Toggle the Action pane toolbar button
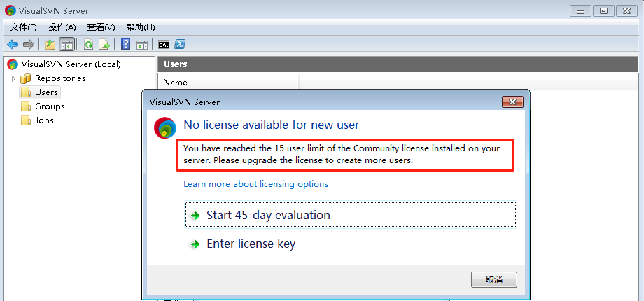This screenshot has width=644, height=301. (x=142, y=44)
